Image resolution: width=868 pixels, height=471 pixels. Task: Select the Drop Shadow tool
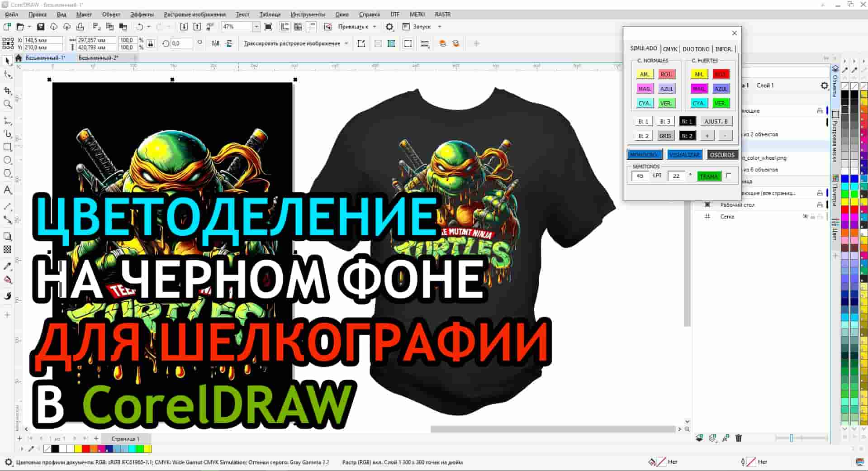(7, 236)
